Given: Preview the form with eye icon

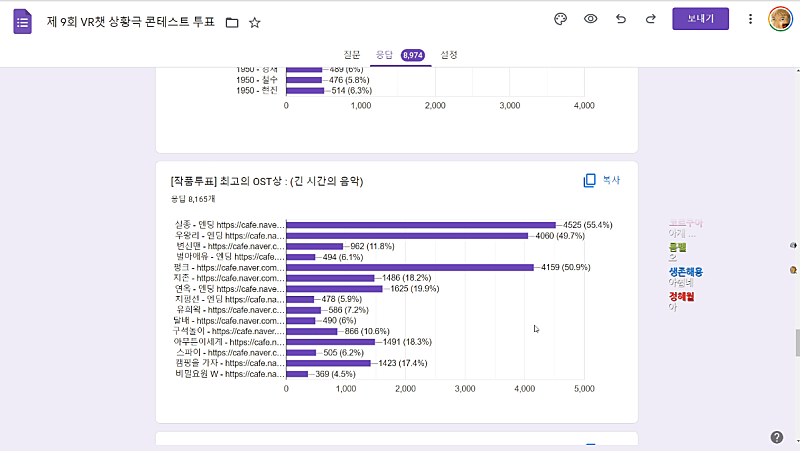Looking at the screenshot, I should click(591, 19).
